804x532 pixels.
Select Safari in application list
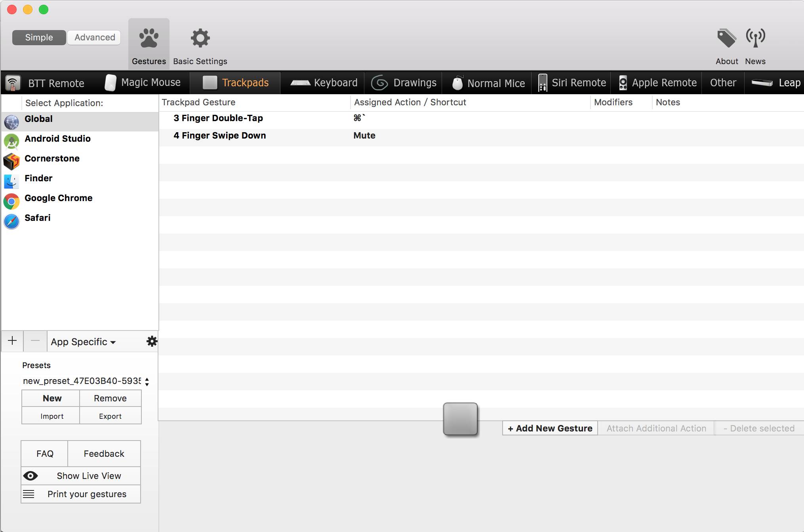pyautogui.click(x=37, y=218)
